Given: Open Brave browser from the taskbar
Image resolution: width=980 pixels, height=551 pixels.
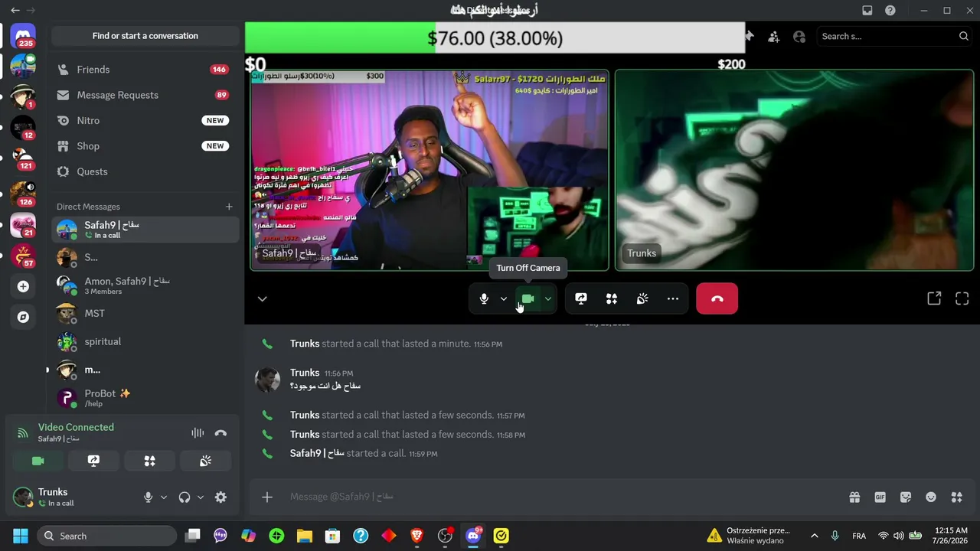Looking at the screenshot, I should coord(416,536).
